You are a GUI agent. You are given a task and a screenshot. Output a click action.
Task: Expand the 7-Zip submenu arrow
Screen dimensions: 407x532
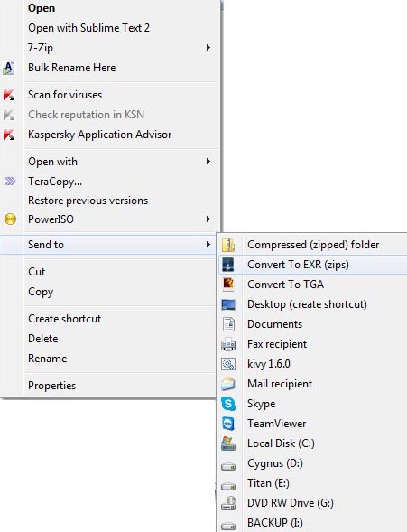coord(208,48)
